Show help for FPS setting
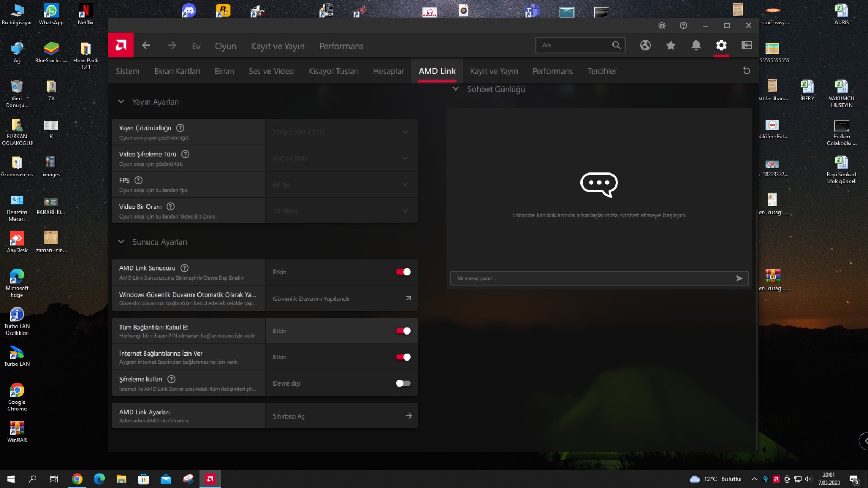This screenshot has width=868, height=488. click(x=138, y=180)
